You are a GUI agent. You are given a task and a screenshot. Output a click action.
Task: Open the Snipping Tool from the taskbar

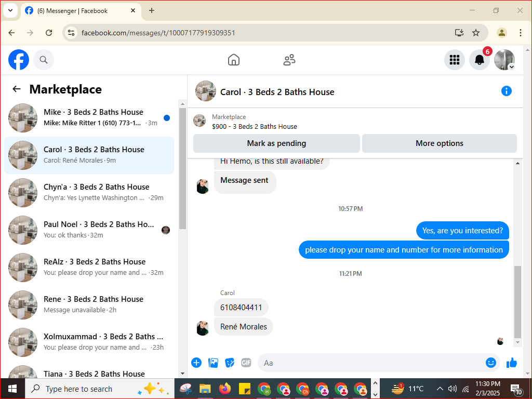[185, 389]
